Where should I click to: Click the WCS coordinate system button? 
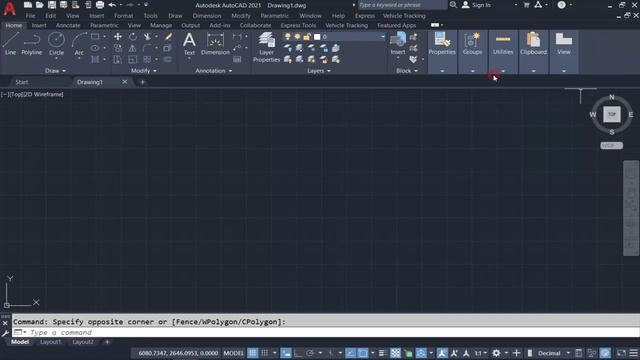tap(611, 145)
